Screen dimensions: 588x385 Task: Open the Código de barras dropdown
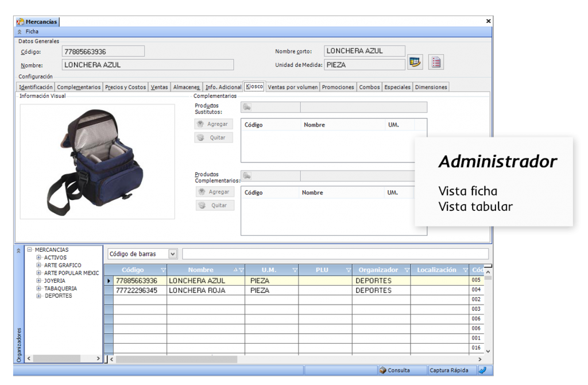tap(172, 254)
